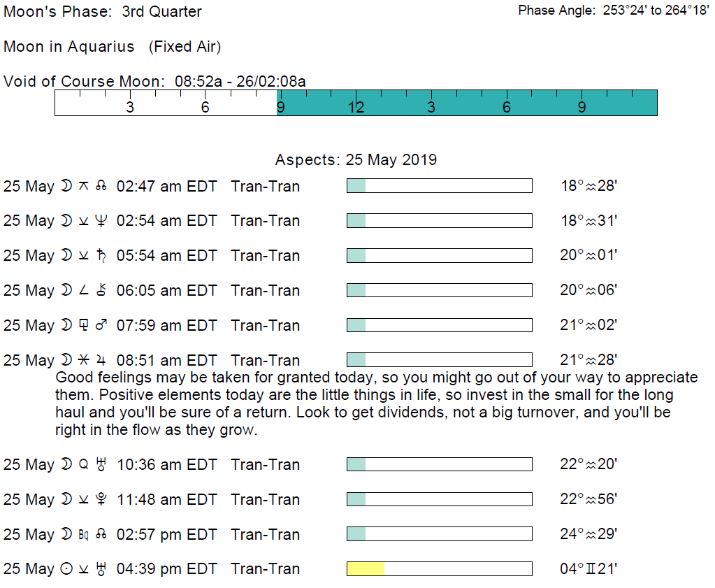Click the Uranus glyph in the 10:36 am row

pyautogui.click(x=101, y=465)
